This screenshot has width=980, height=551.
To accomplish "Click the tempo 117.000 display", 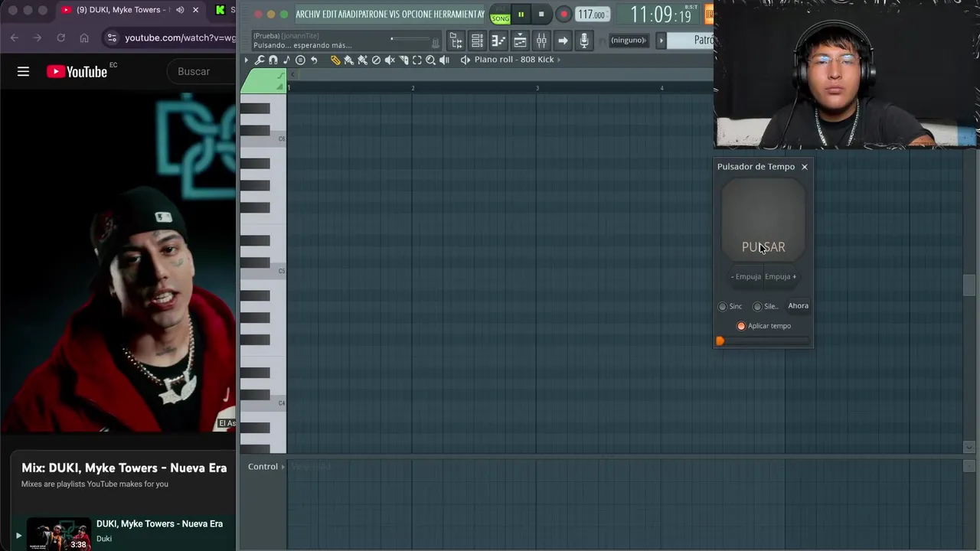I will (x=592, y=15).
